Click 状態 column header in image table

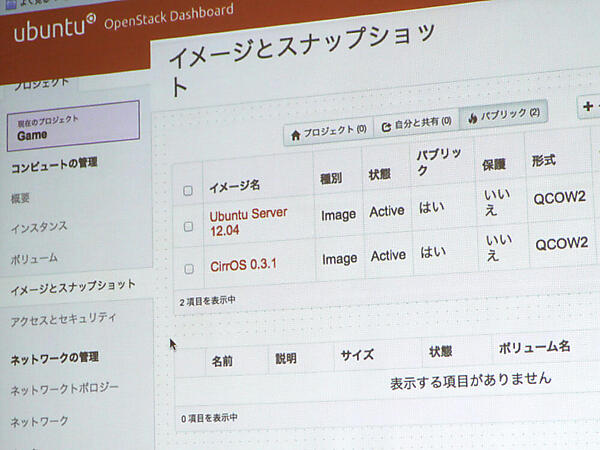point(379,174)
